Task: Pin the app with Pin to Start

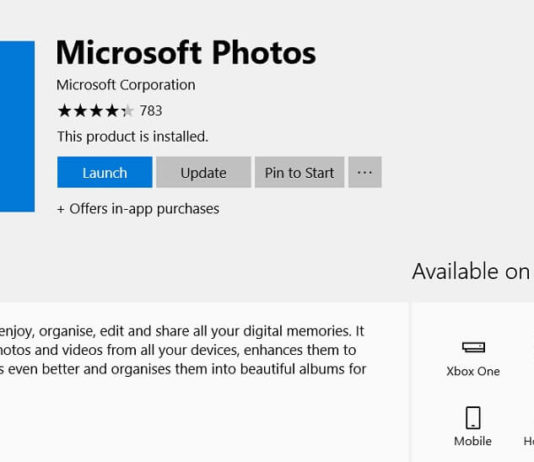Action: click(299, 172)
